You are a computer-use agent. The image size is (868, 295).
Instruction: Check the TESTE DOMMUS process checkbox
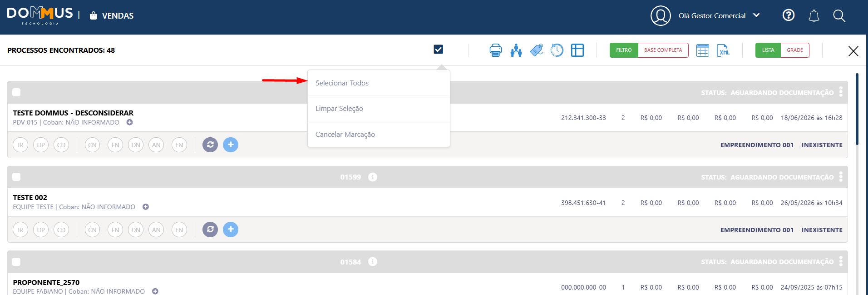point(16,92)
